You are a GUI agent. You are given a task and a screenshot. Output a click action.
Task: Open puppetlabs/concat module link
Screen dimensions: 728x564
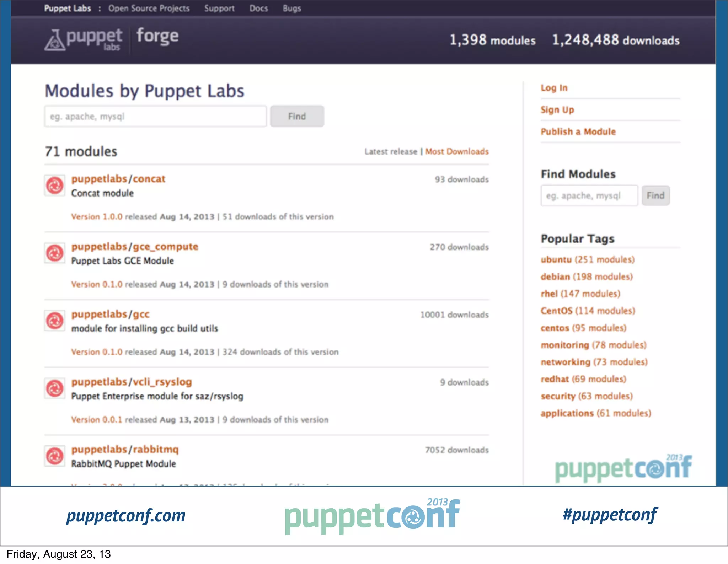click(118, 179)
